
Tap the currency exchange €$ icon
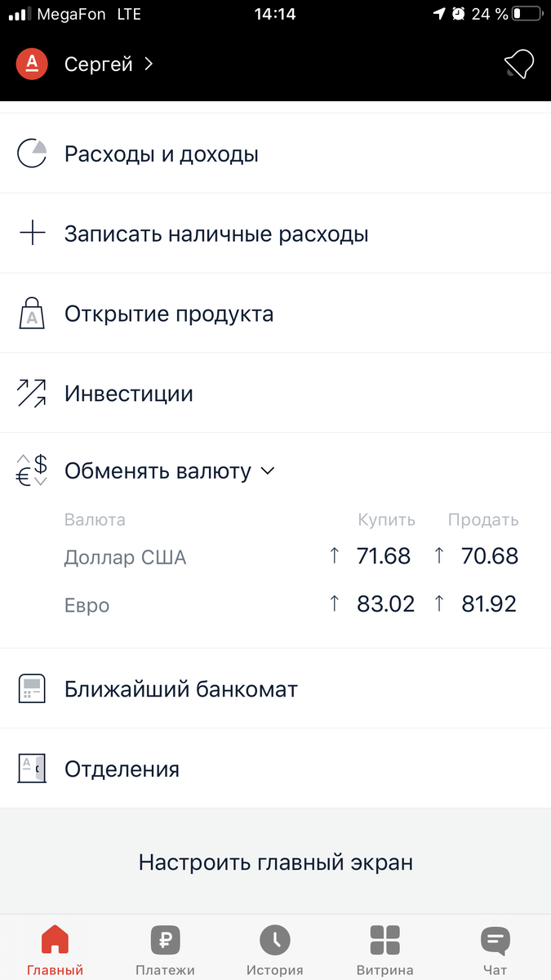30,470
